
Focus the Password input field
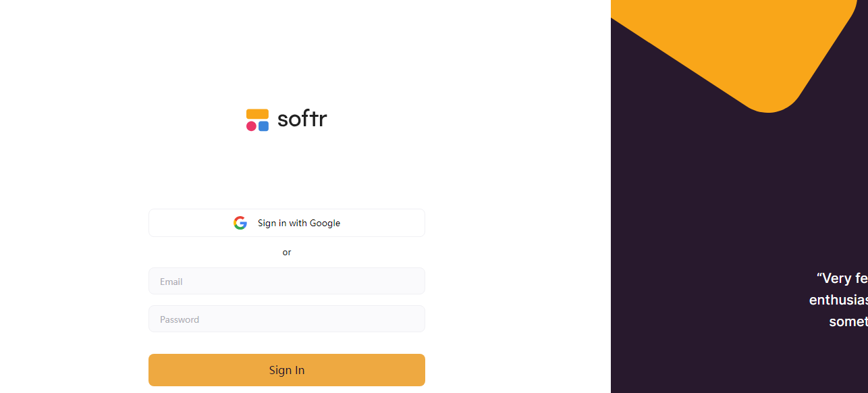point(287,319)
